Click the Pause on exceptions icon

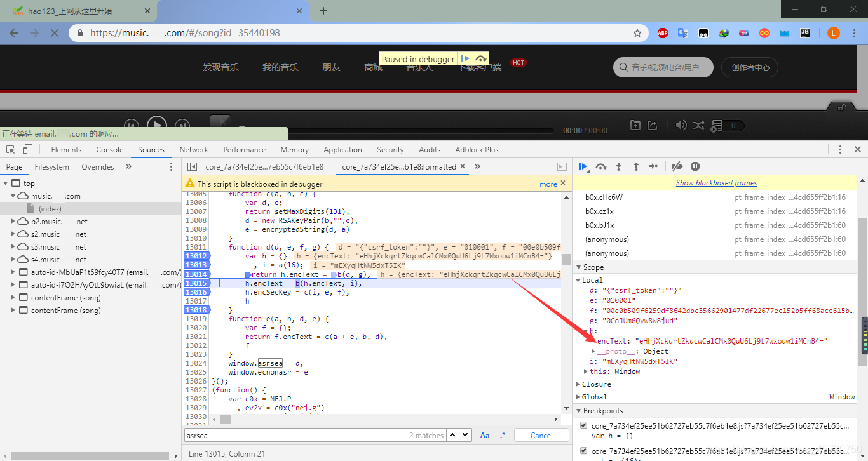[x=695, y=166]
